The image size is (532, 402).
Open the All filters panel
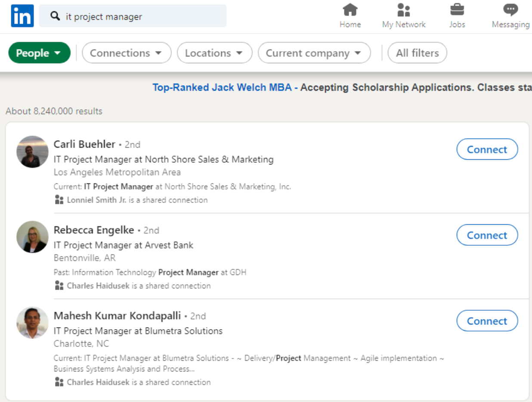417,53
